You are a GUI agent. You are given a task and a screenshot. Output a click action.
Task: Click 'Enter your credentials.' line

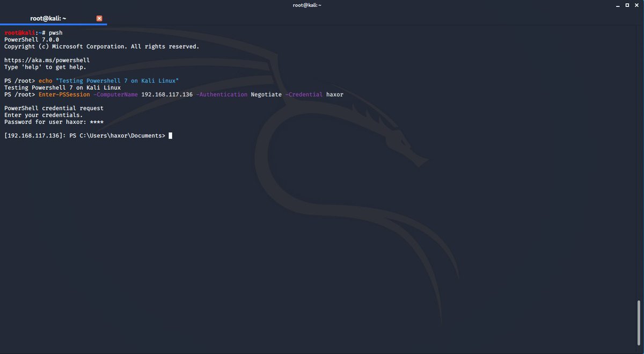pyautogui.click(x=43, y=115)
